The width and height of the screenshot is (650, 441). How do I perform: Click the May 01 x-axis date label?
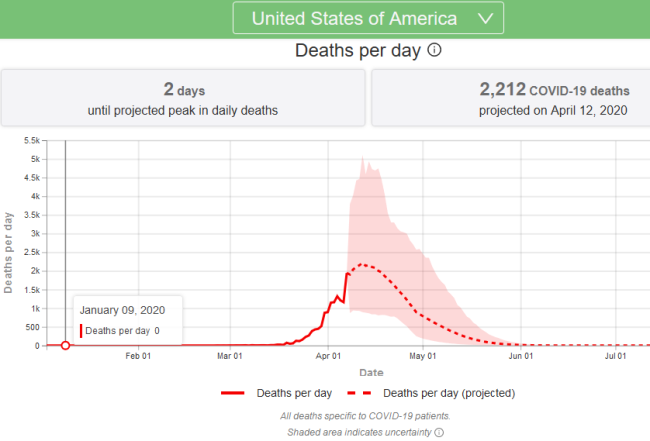point(422,356)
